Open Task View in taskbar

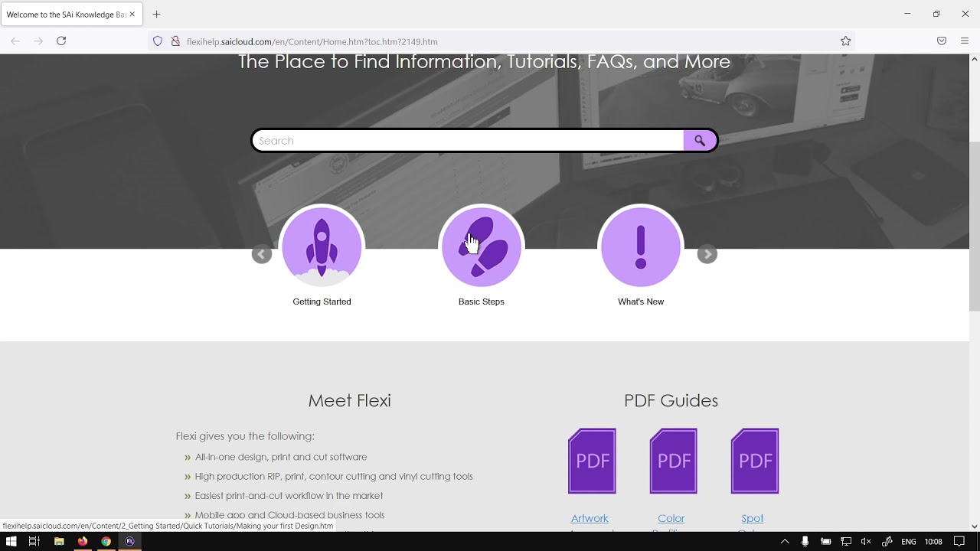click(x=34, y=541)
